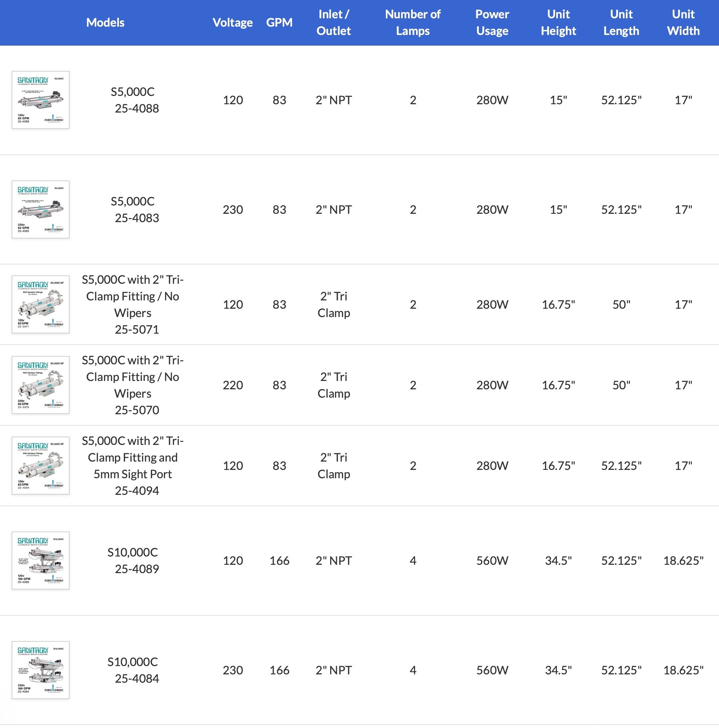This screenshot has height=728, width=719.
Task: Click the Number of Lamps header
Action: [413, 23]
